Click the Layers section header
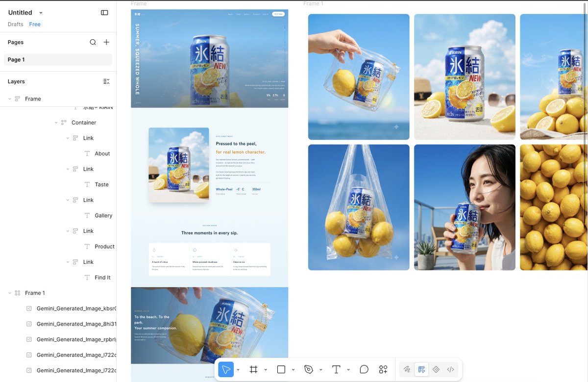588x382 pixels. pyautogui.click(x=16, y=81)
